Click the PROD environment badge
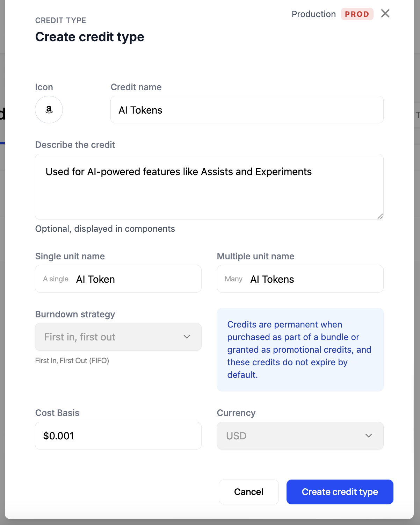Viewport: 420px width, 525px height. click(357, 14)
